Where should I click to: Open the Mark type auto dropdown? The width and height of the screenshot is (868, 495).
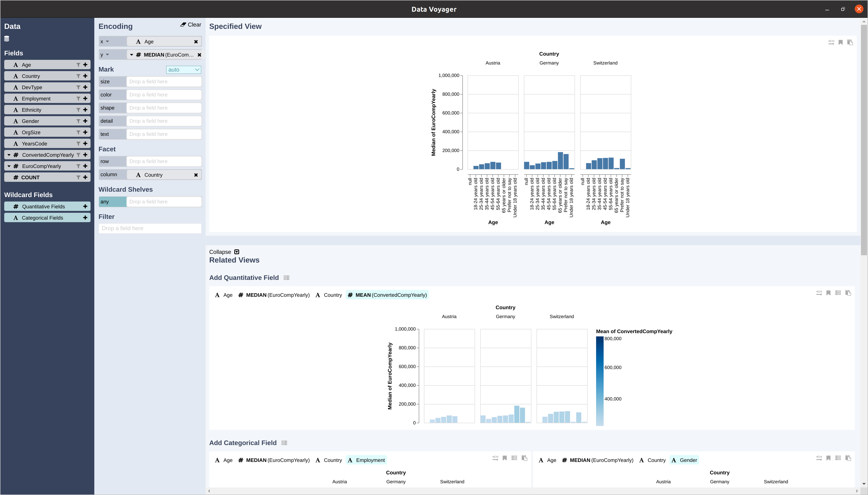tap(183, 70)
